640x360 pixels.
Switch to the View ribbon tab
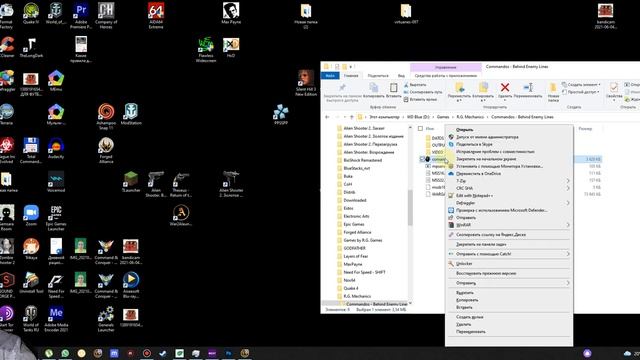click(401, 76)
